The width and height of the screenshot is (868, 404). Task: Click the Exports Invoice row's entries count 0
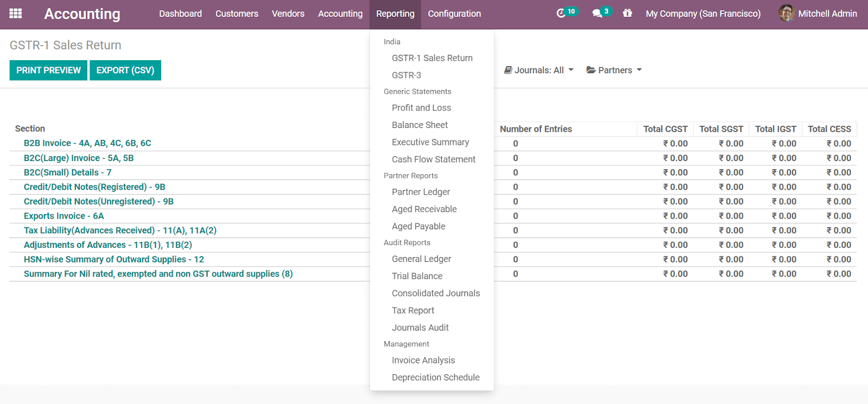pos(515,216)
